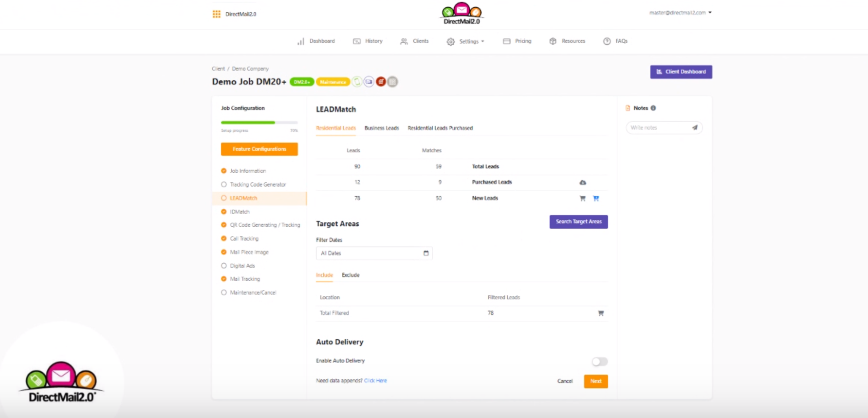Viewport: 868px width, 418px height.
Task: Select Mail Piece Image step circle
Action: tap(224, 252)
